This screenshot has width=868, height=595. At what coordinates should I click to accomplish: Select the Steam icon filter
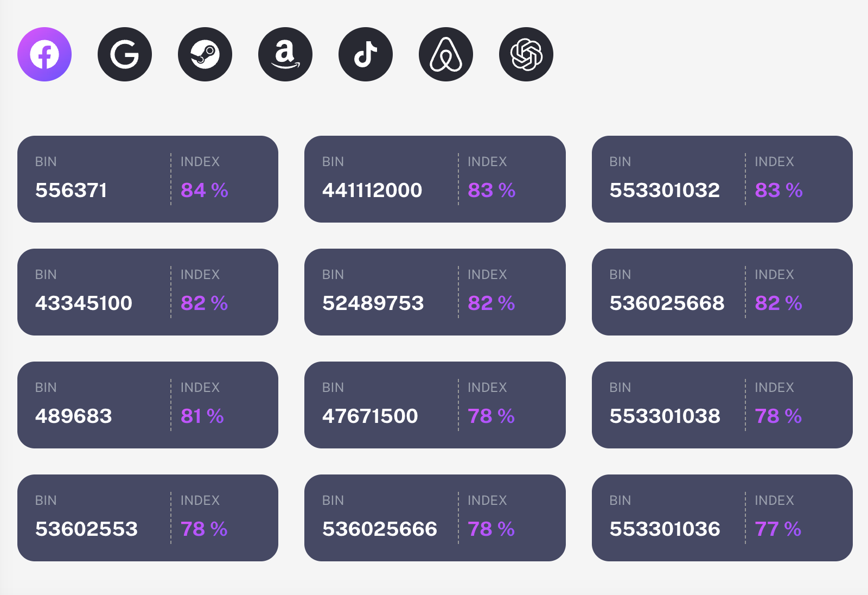(x=205, y=54)
